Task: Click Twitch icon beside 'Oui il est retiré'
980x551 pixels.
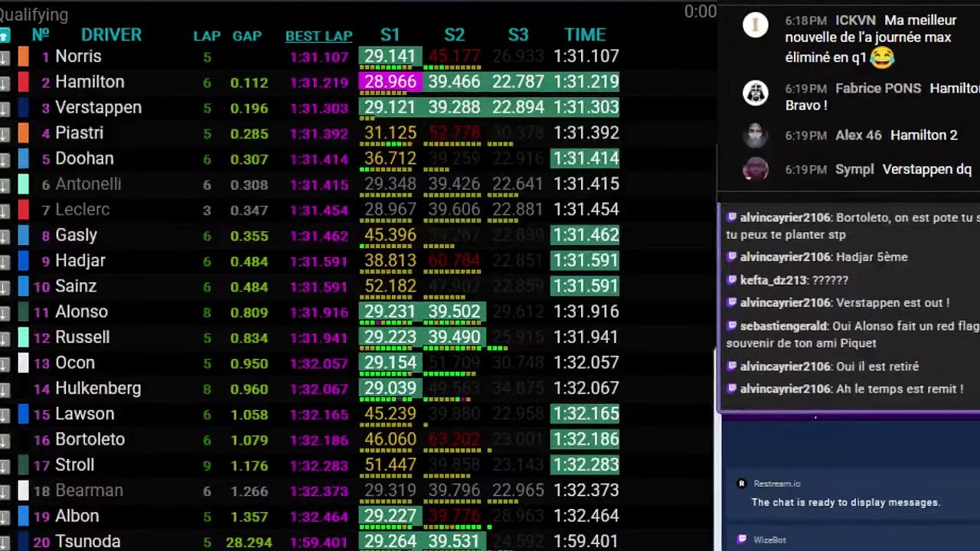Action: pyautogui.click(x=732, y=367)
